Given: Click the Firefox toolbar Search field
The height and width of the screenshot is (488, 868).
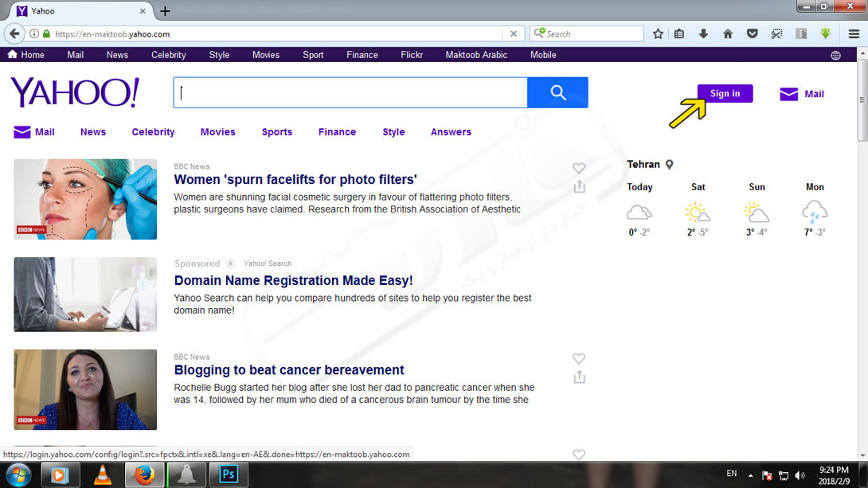Looking at the screenshot, I should [586, 33].
